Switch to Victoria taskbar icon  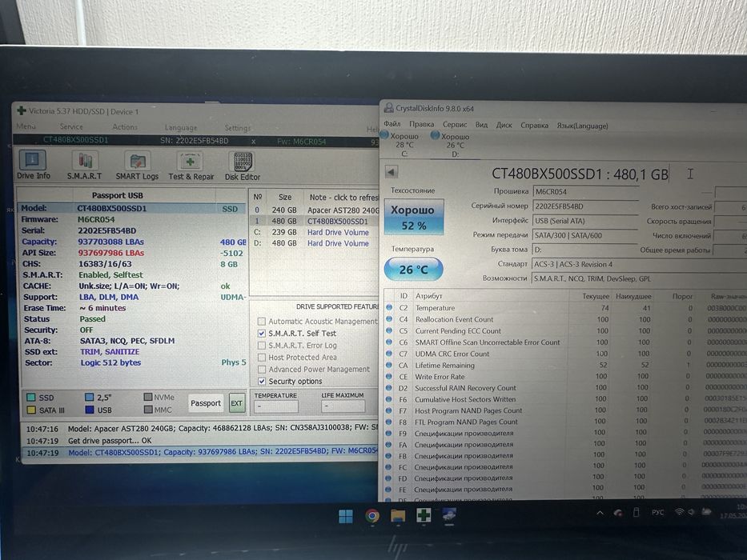(424, 515)
